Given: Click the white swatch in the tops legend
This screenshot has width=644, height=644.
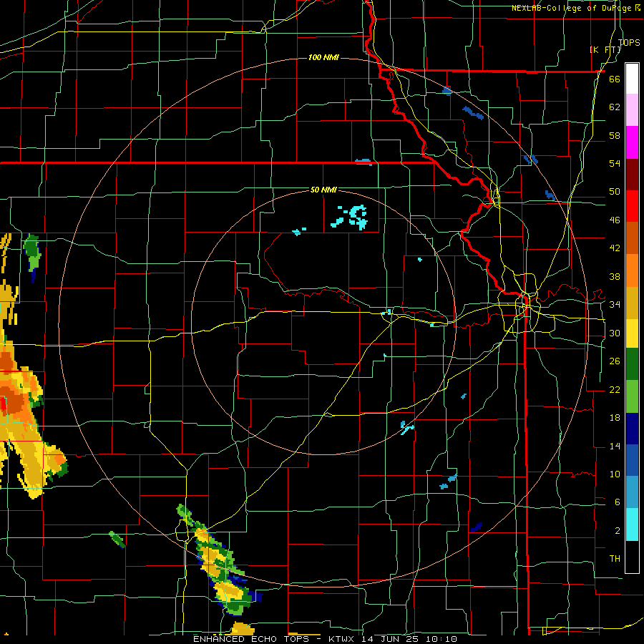Looking at the screenshot, I should [632, 79].
